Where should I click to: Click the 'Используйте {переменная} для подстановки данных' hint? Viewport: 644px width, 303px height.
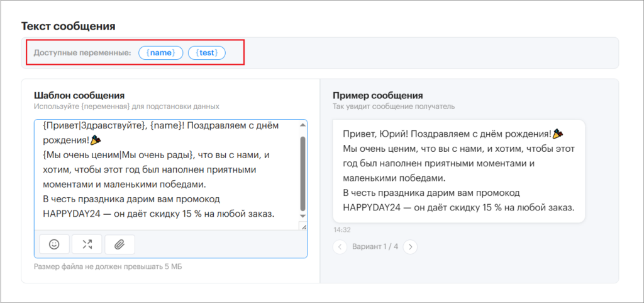[x=126, y=106]
